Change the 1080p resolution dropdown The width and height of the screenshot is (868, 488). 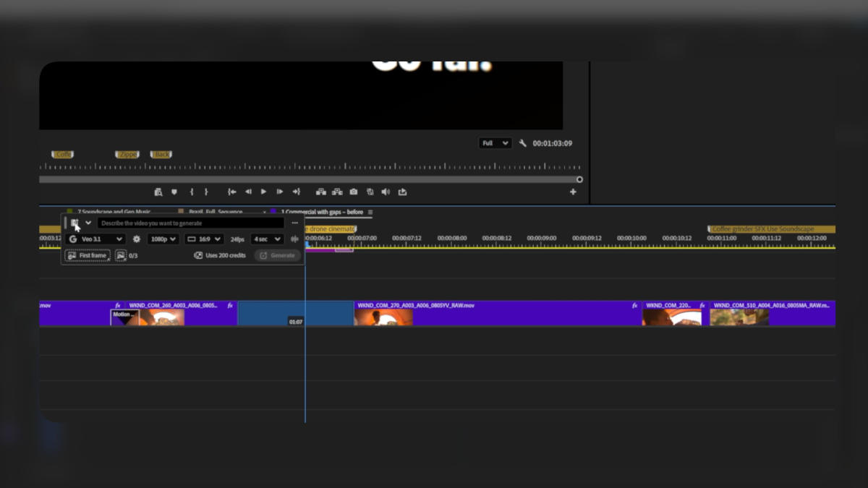pyautogui.click(x=163, y=239)
